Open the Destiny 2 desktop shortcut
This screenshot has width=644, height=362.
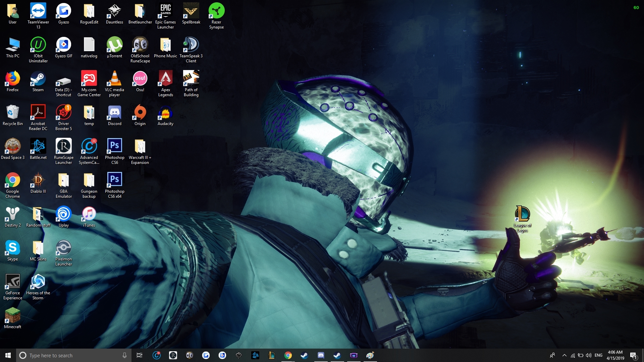click(12, 215)
